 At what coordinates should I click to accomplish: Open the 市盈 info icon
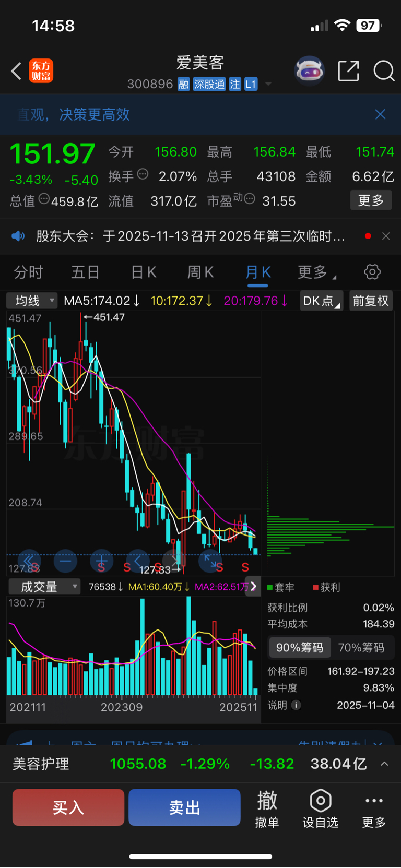250,199
